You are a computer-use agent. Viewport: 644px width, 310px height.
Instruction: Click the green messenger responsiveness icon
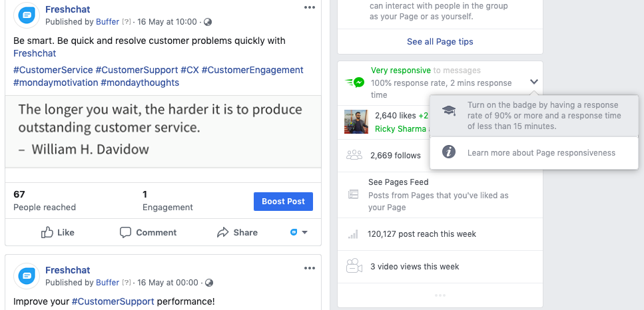[x=354, y=83]
